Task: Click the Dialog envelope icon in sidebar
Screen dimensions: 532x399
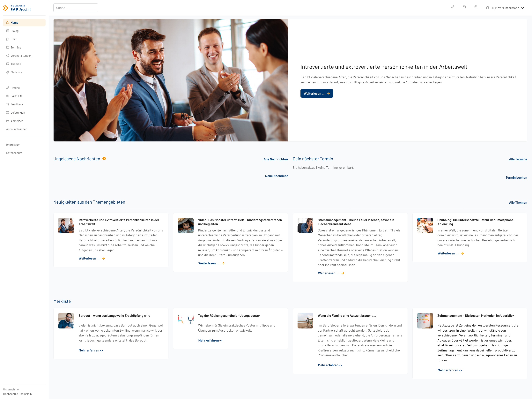Action: 8,31
